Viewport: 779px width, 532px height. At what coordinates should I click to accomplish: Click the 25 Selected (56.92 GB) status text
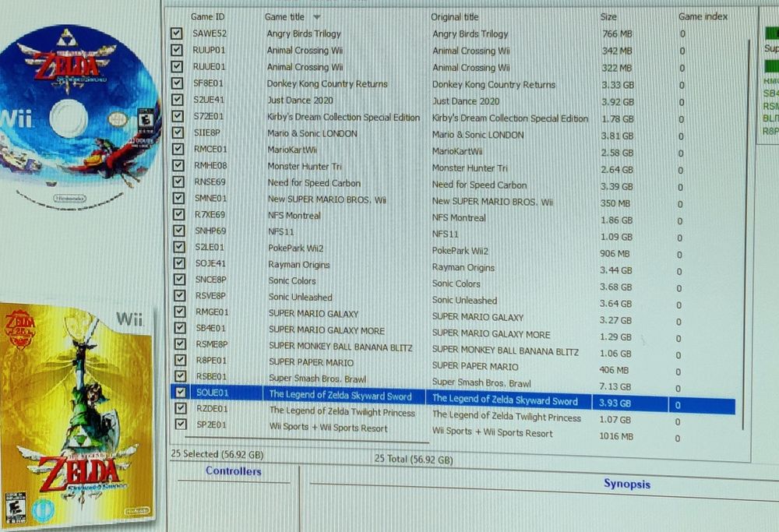point(217,454)
